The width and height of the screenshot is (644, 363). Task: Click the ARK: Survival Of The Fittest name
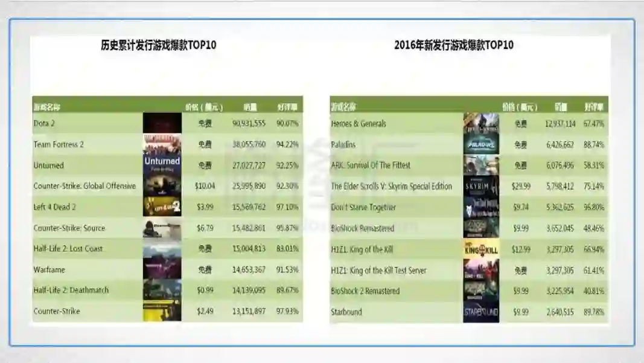tap(371, 165)
